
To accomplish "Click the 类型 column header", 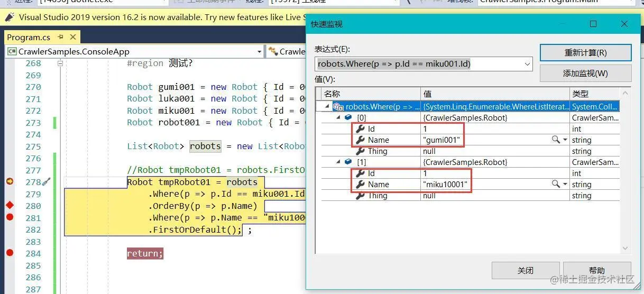I will pos(594,94).
